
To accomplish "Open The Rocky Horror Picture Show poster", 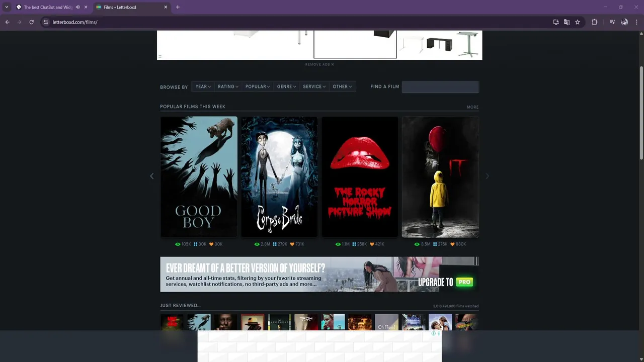I will pyautogui.click(x=360, y=177).
